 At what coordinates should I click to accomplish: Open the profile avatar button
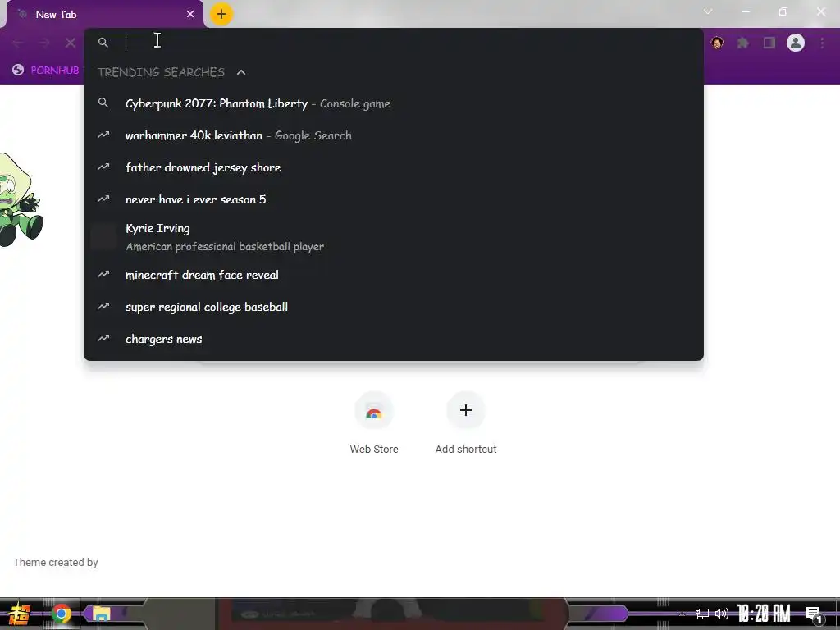point(796,43)
